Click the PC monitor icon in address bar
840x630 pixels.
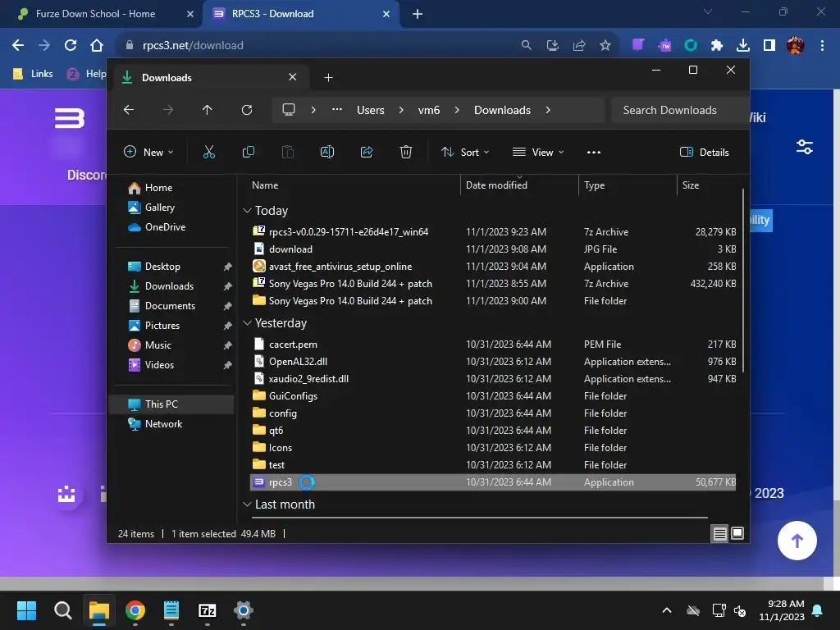tap(289, 110)
